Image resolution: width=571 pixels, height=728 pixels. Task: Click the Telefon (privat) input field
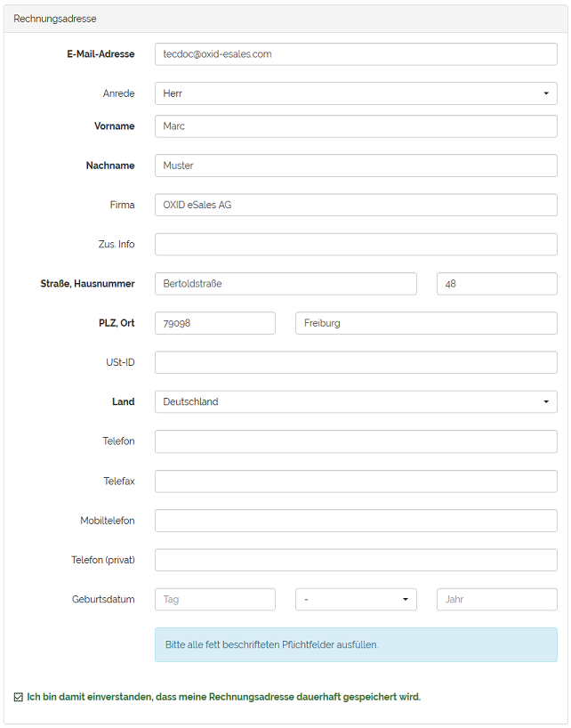click(x=356, y=560)
